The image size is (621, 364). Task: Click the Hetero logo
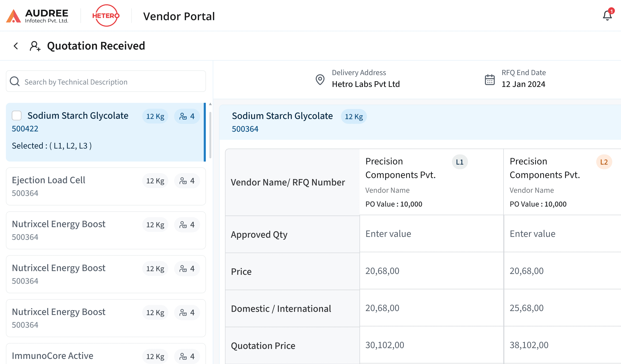(x=106, y=15)
